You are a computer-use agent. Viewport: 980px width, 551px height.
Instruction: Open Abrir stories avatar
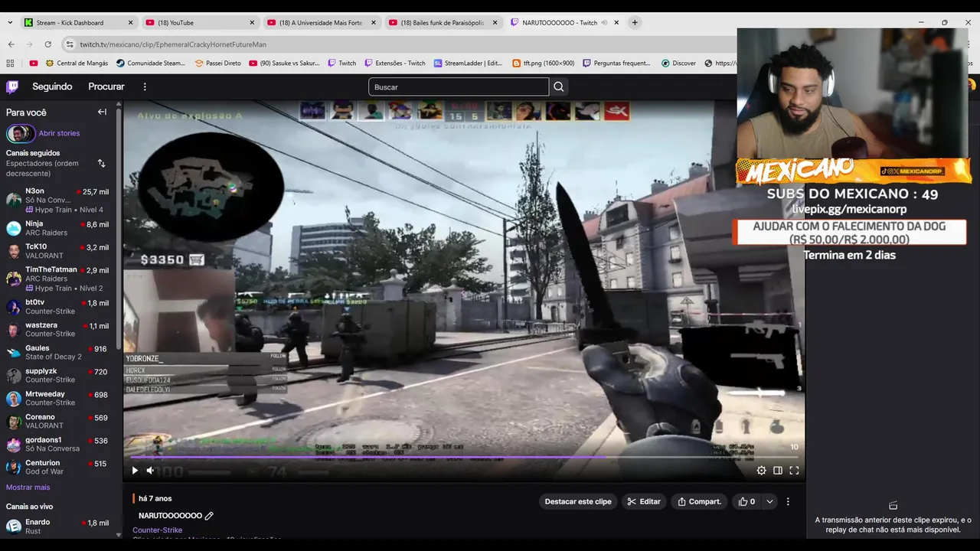(21, 133)
